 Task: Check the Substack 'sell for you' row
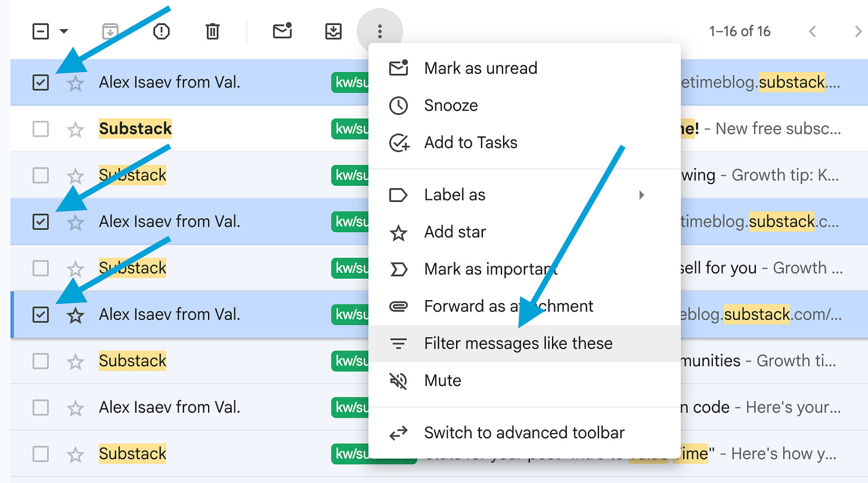point(41,268)
